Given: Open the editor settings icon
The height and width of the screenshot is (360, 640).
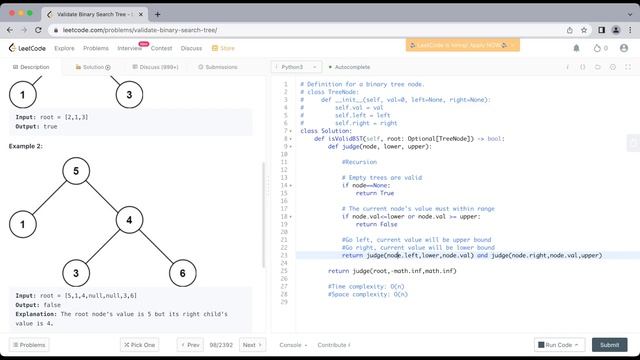Looking at the screenshot, I should (x=613, y=67).
